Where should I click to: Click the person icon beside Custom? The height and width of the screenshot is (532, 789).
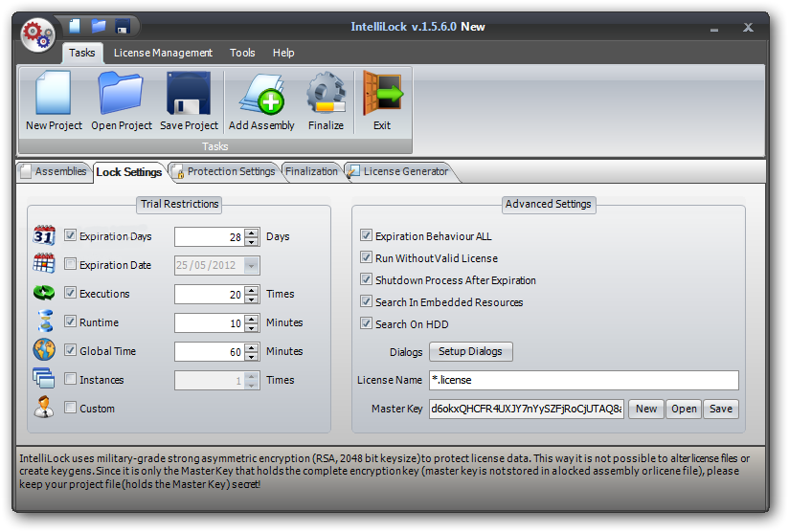coord(44,407)
